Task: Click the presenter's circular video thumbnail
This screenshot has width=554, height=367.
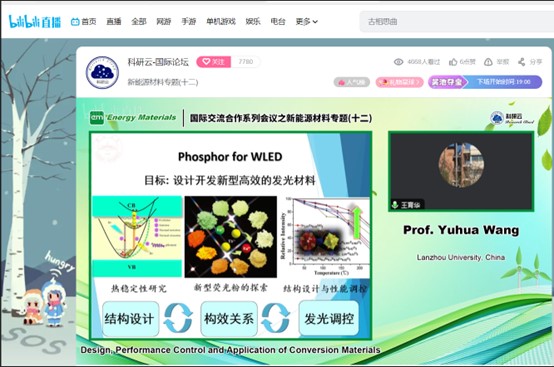Action: click(461, 165)
